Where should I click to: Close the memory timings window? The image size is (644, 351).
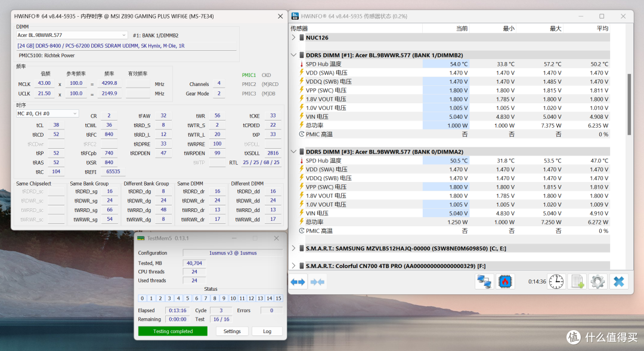click(x=280, y=17)
